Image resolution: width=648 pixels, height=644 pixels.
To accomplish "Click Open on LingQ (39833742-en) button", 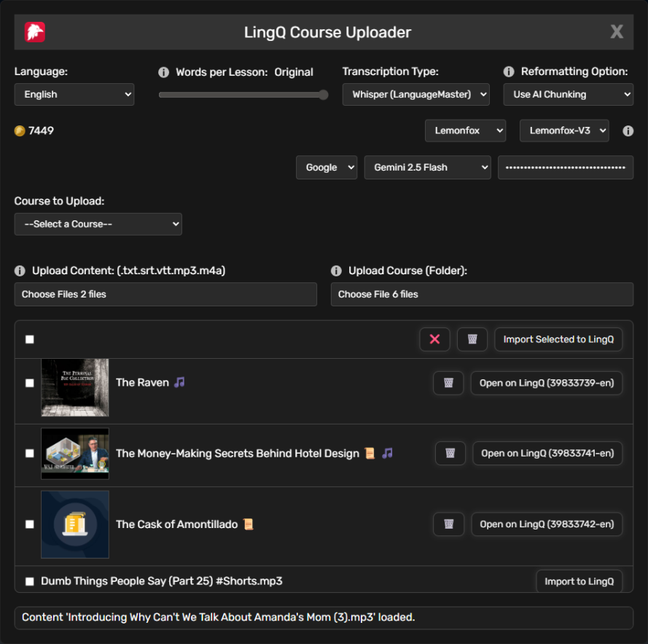I will (x=547, y=524).
